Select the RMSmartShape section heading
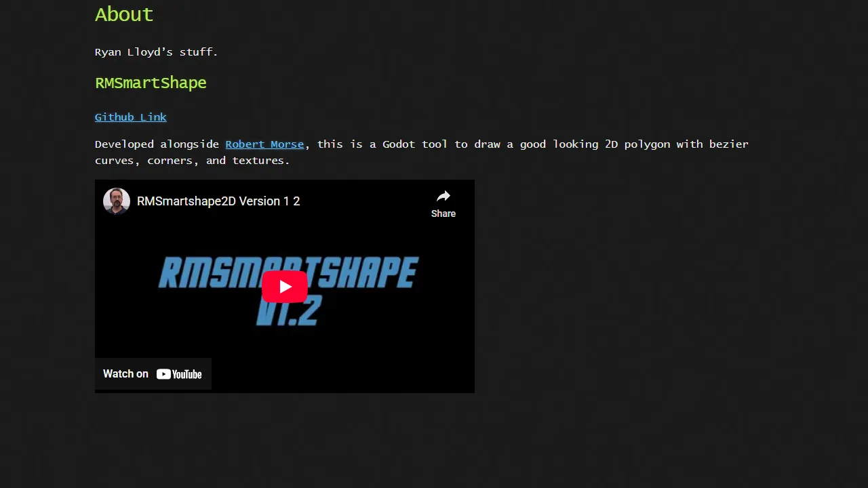This screenshot has width=868, height=488. point(151,83)
